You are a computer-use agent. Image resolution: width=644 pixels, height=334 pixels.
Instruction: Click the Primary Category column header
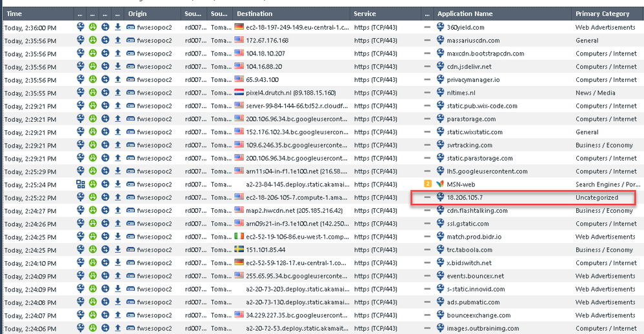[602, 14]
